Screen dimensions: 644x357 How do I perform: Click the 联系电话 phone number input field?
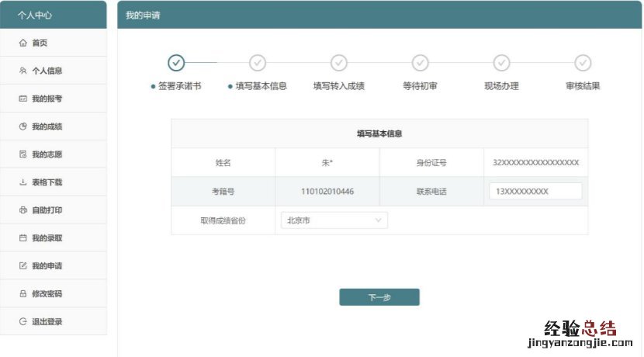535,191
